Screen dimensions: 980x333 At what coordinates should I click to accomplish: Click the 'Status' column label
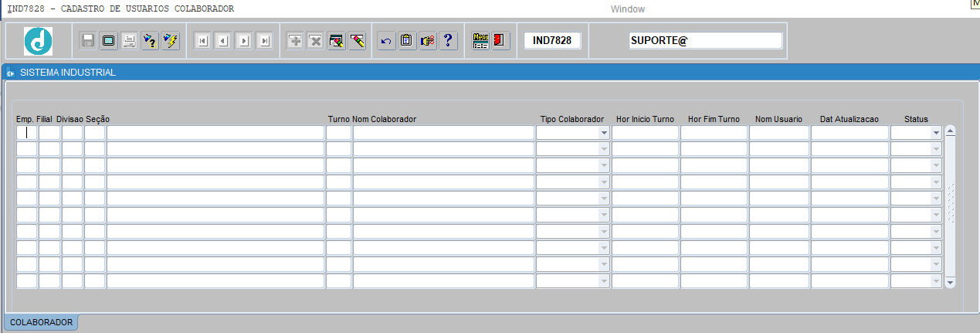(916, 119)
